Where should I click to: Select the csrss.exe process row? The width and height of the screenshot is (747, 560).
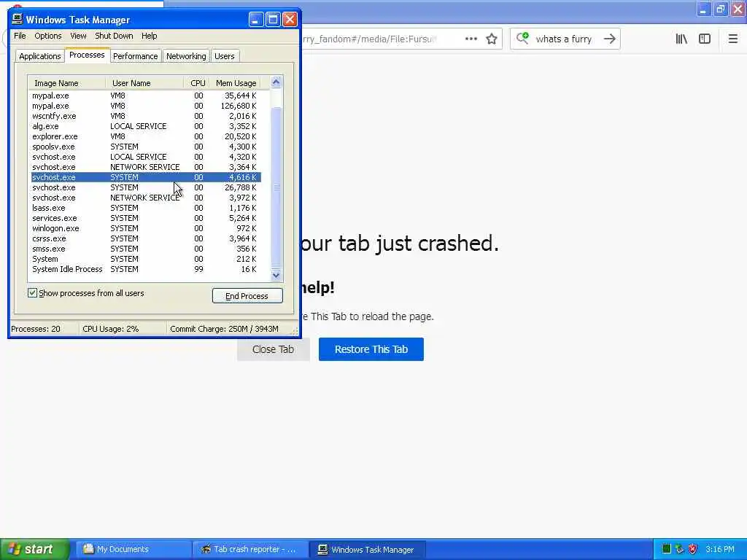point(145,238)
